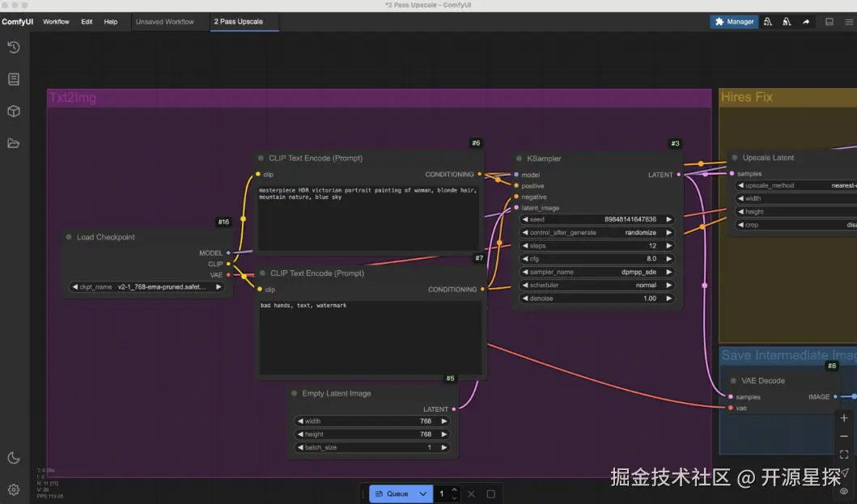Image resolution: width=857 pixels, height=504 pixels.
Task: Collapse the VAE Decode node dot
Action: pyautogui.click(x=733, y=380)
